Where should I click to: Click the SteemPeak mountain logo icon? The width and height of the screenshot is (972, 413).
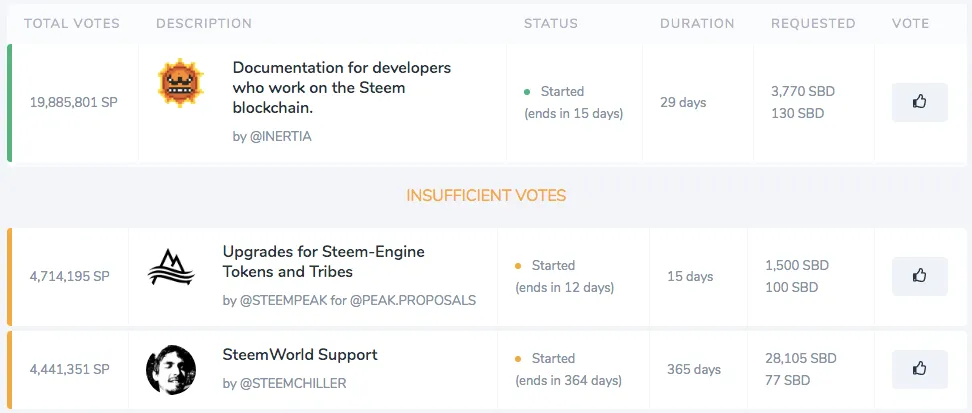(x=170, y=267)
